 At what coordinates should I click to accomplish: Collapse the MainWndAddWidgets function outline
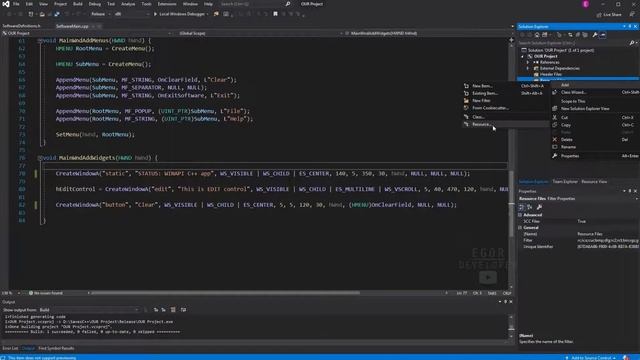[x=39, y=158]
